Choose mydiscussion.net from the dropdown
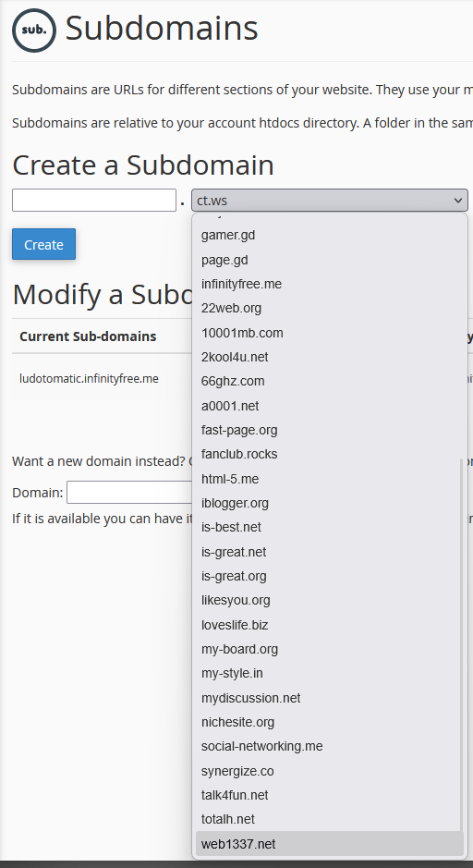Viewport: 473px width, 868px height. click(x=329, y=698)
